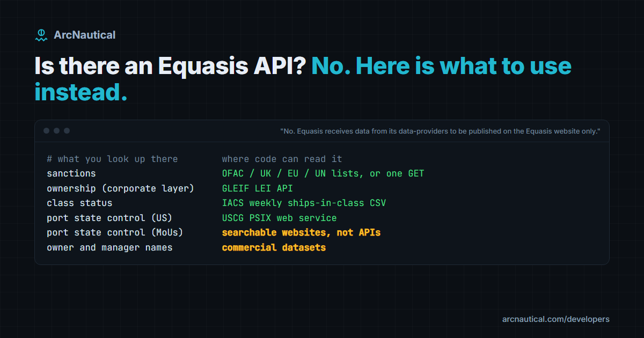Click the "port state control (US)" label
Screen dimensions: 644x338
(x=109, y=218)
